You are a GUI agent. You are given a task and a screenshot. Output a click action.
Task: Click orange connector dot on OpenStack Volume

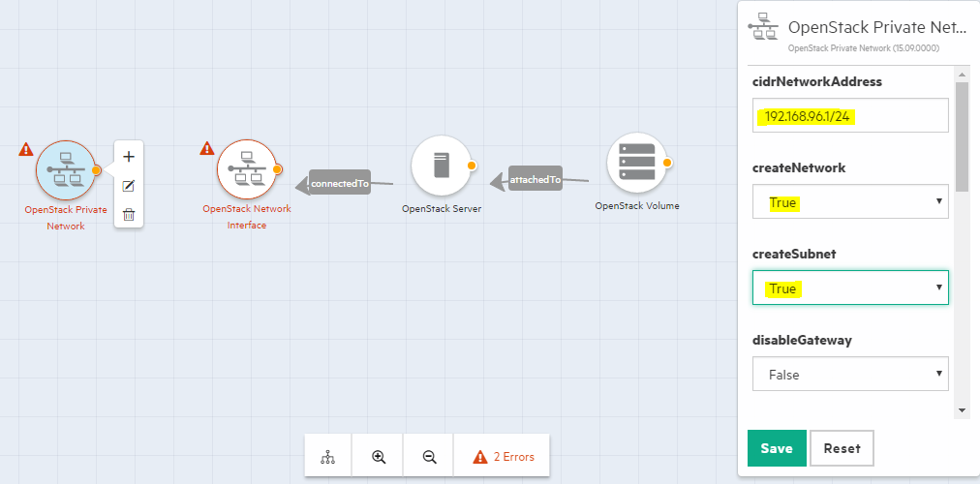[x=667, y=163]
